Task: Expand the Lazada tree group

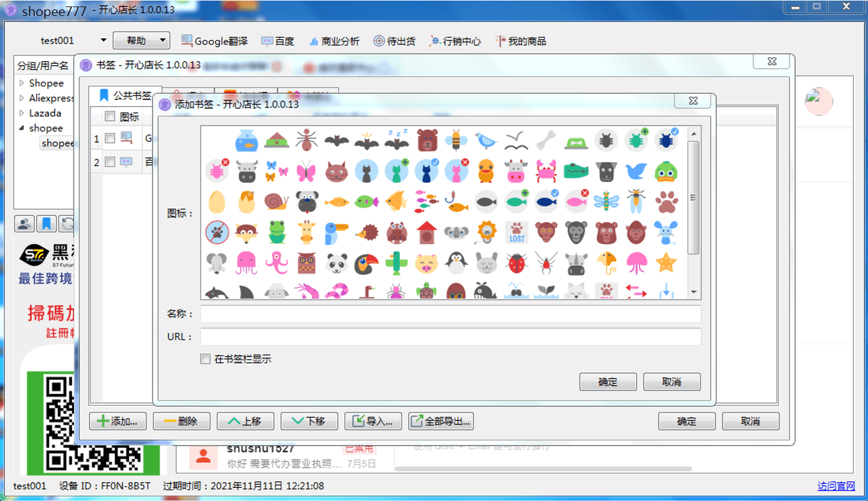Action: (x=22, y=113)
